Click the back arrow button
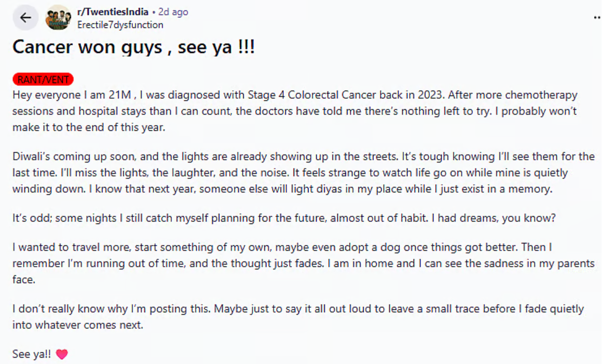The height and width of the screenshot is (364, 607). pyautogui.click(x=26, y=18)
